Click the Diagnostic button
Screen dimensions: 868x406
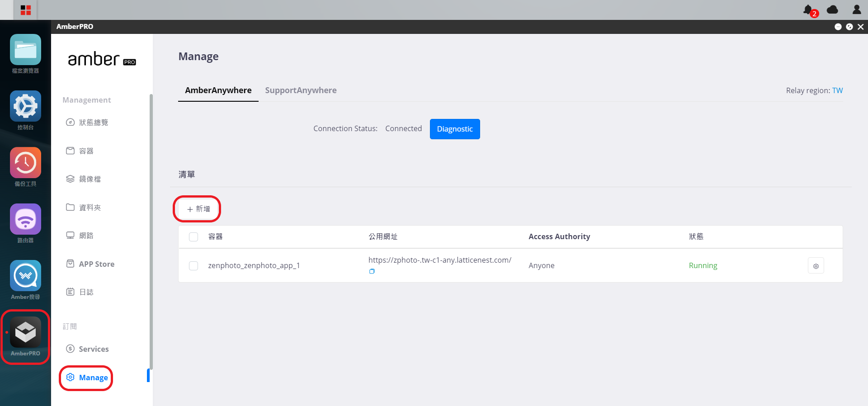tap(455, 129)
